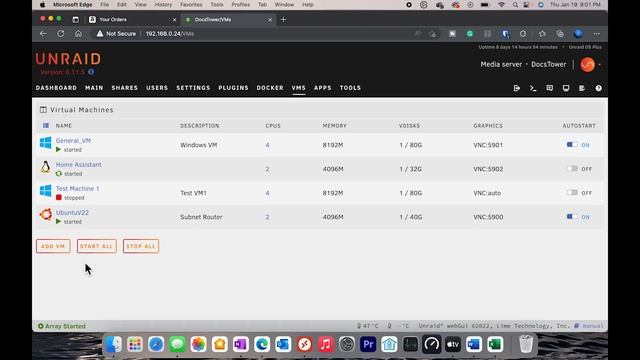This screenshot has width=640, height=360.
Task: Go to the DASHBOARD tab
Action: click(x=56, y=88)
